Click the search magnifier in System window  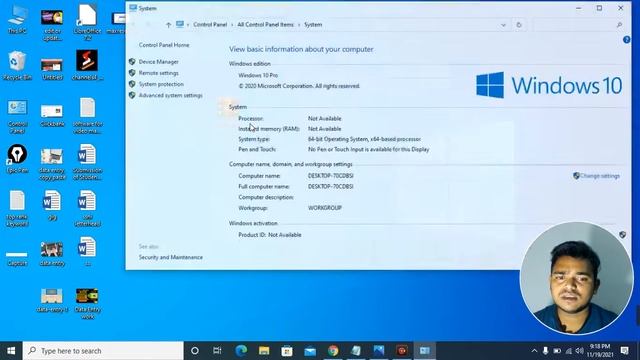click(619, 25)
